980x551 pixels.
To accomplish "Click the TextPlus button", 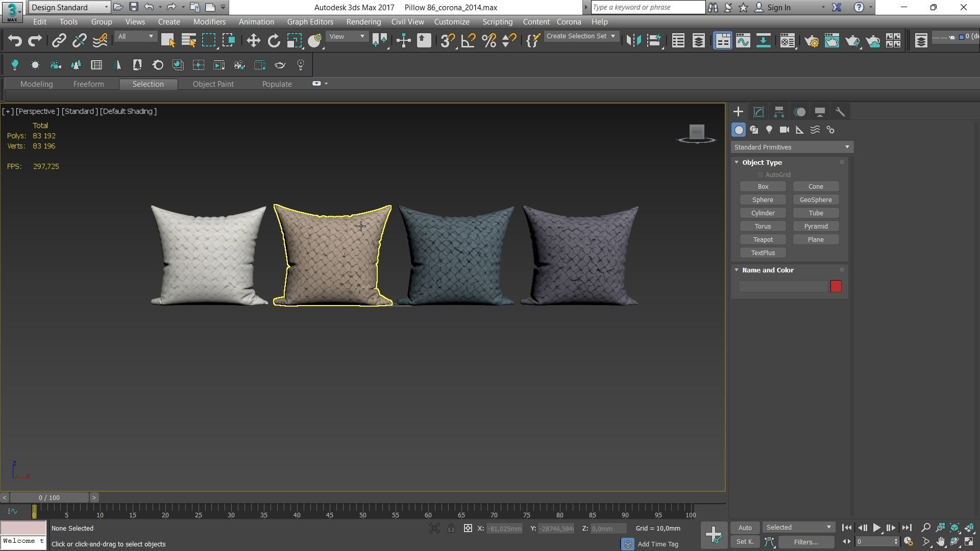I will pos(763,253).
